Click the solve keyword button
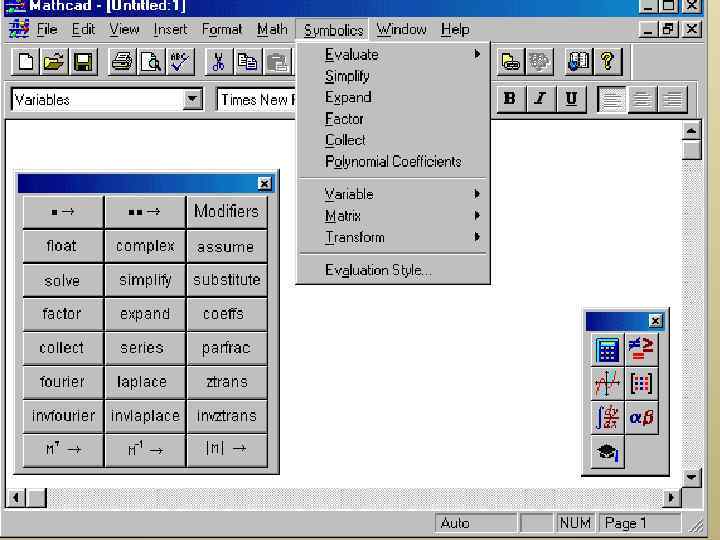The width and height of the screenshot is (720, 540). [63, 280]
